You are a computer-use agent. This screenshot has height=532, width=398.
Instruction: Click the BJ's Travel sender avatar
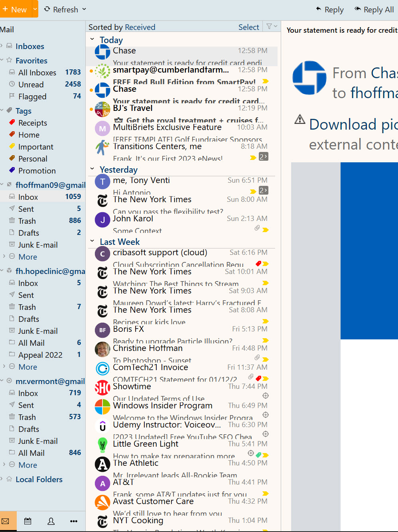click(102, 109)
